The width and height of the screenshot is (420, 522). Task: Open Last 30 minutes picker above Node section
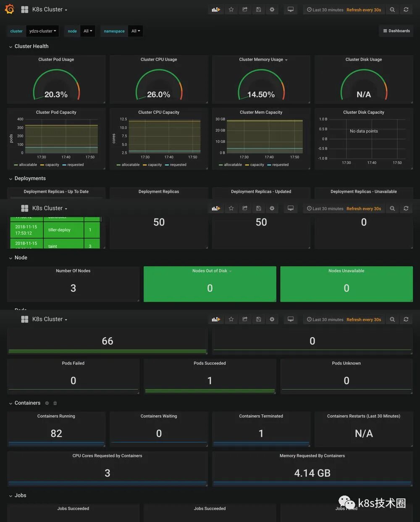[x=325, y=209]
